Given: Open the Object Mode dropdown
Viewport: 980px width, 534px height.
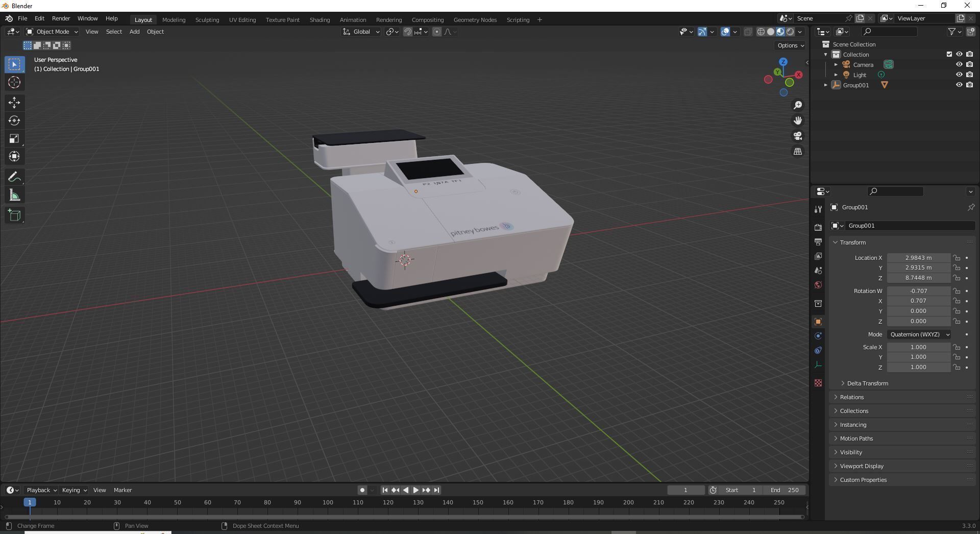Looking at the screenshot, I should [52, 32].
